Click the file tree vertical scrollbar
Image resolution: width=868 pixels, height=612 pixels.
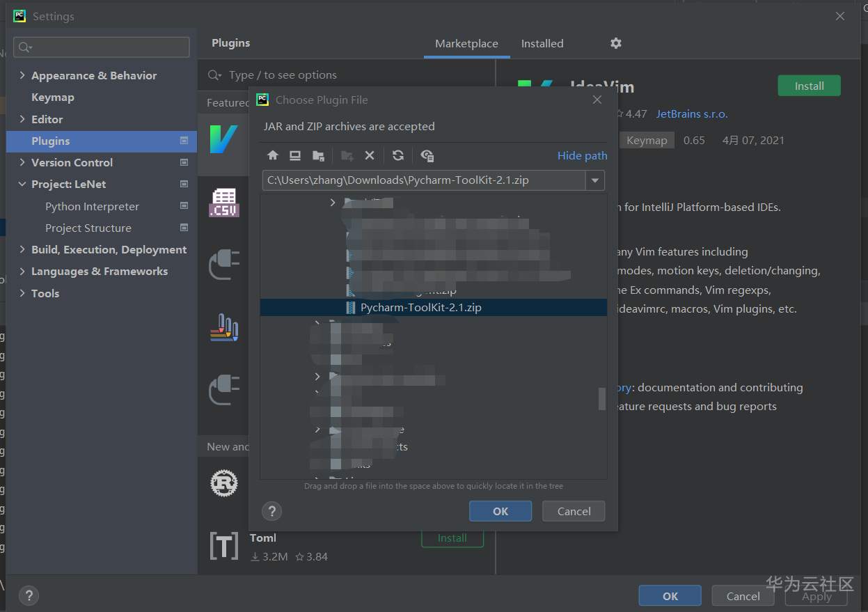pyautogui.click(x=602, y=399)
